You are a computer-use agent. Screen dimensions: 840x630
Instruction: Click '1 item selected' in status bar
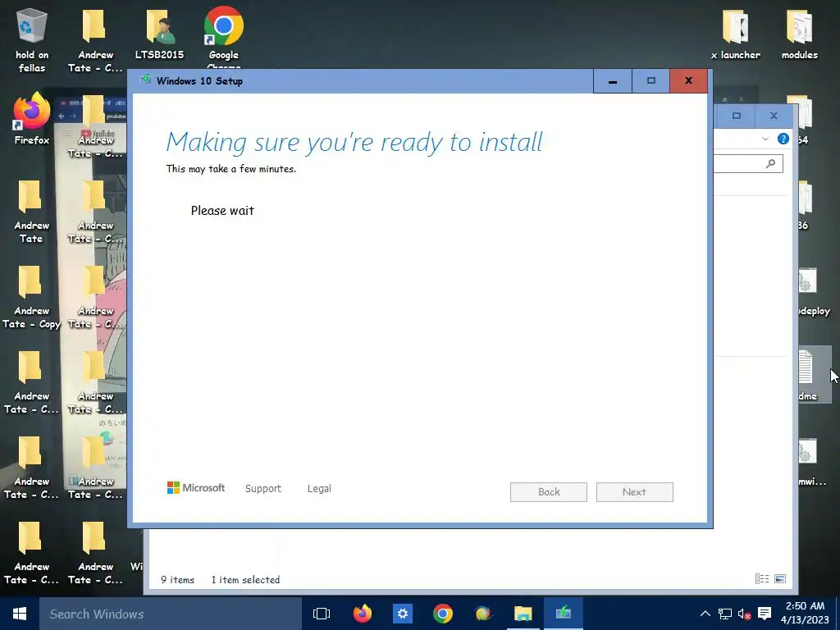click(x=245, y=580)
